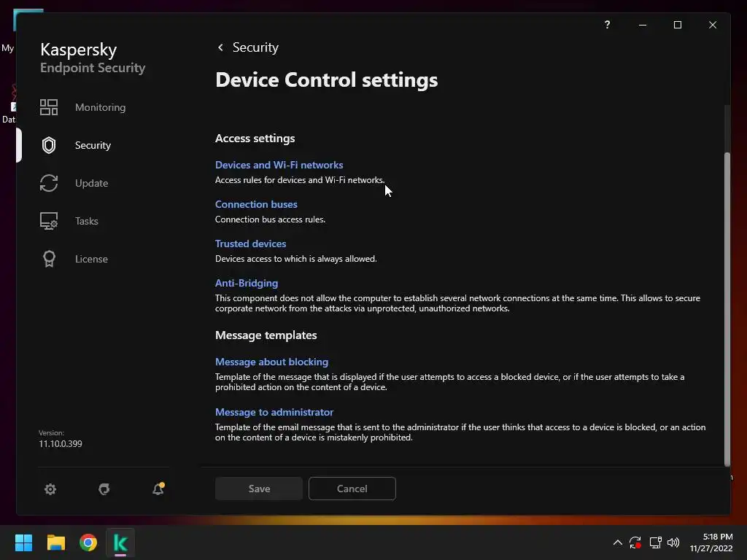Open settings via the gear icon
This screenshot has height=560, width=747.
[x=50, y=489]
